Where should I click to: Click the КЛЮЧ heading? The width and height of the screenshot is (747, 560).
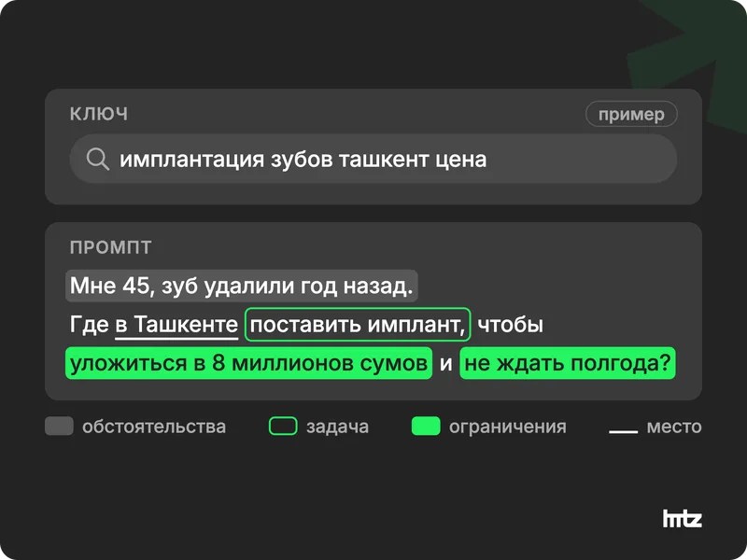point(99,114)
